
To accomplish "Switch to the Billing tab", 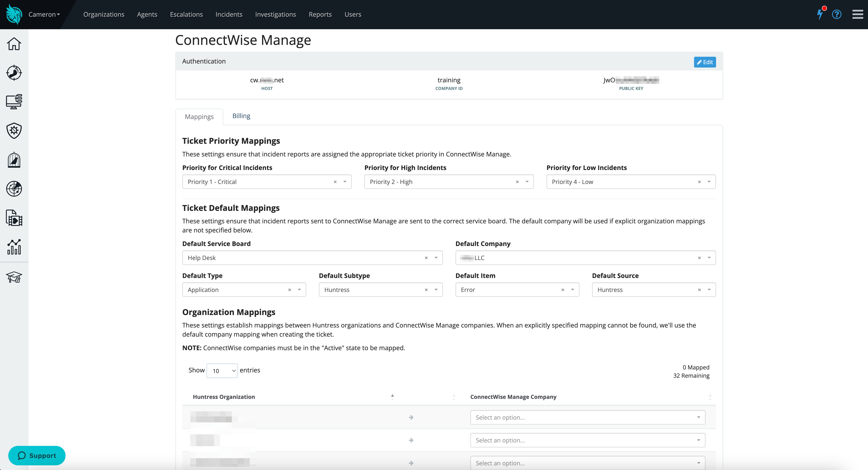I will [x=241, y=116].
